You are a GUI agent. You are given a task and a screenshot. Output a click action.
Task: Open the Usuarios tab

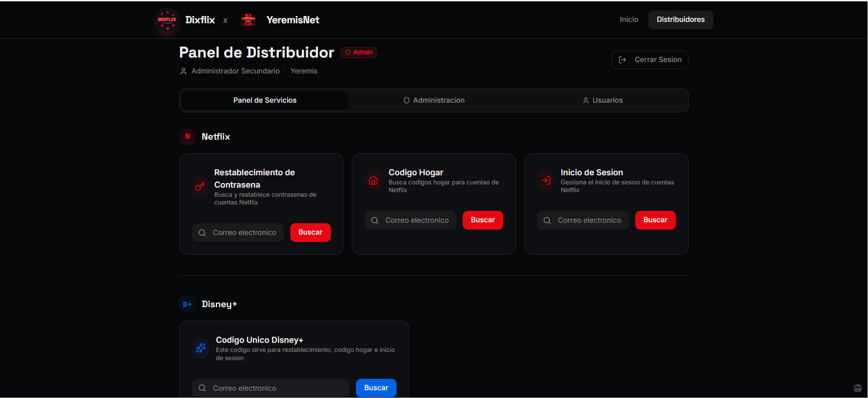(602, 100)
